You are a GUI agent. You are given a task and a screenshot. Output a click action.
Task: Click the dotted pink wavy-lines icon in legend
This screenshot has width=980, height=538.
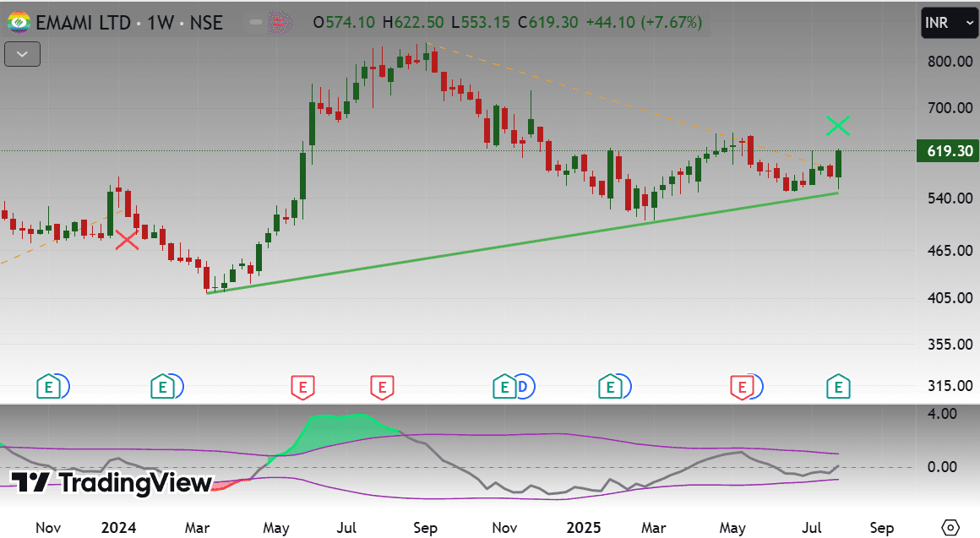pyautogui.click(x=280, y=23)
